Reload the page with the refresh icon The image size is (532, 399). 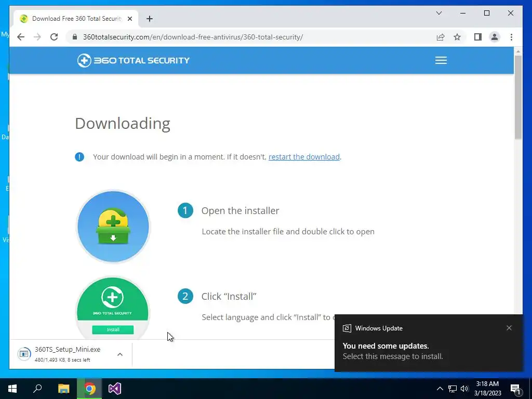coord(54,37)
